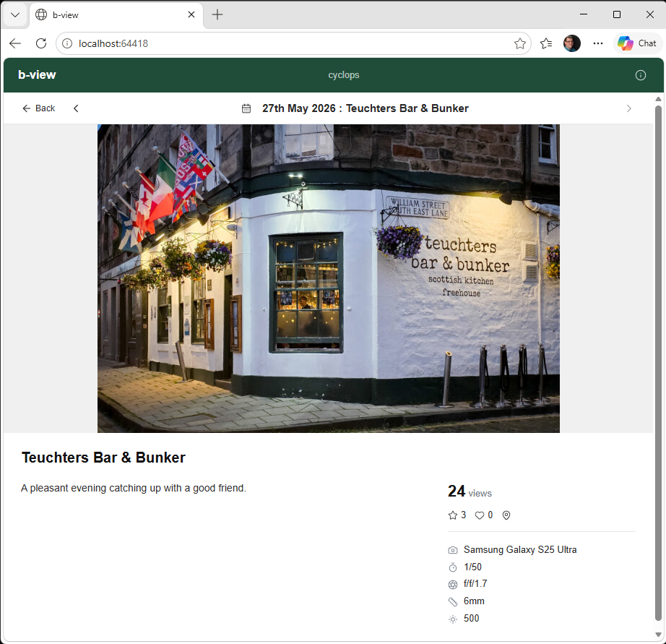Click the cyclops username in the header
The width and height of the screenshot is (666, 644).
[344, 75]
